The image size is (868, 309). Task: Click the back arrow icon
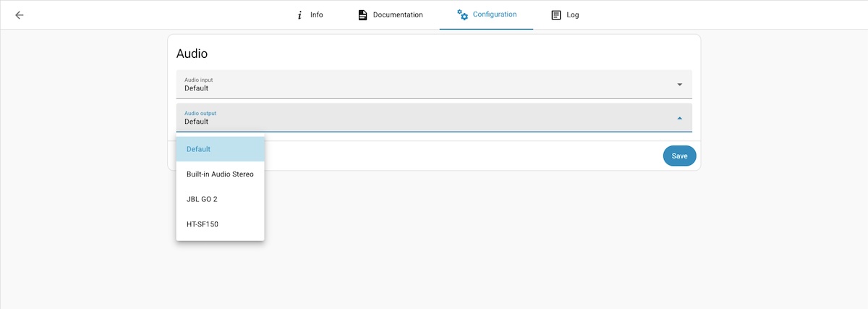20,14
